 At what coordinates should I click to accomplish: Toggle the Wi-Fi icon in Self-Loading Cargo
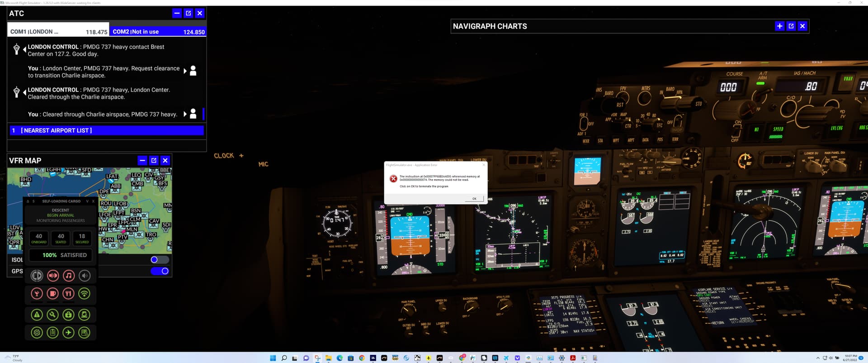84,294
